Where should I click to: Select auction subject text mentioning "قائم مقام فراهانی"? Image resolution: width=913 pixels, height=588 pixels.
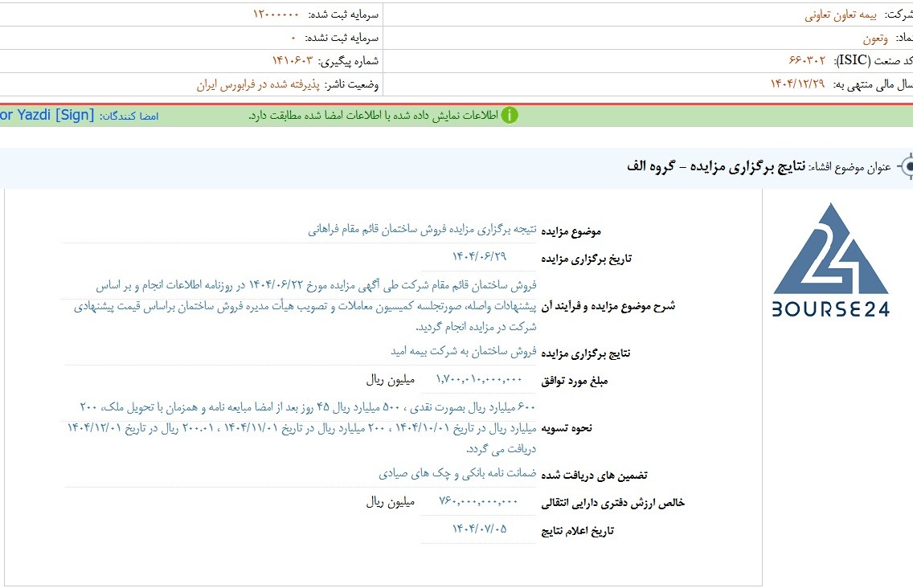(422, 230)
